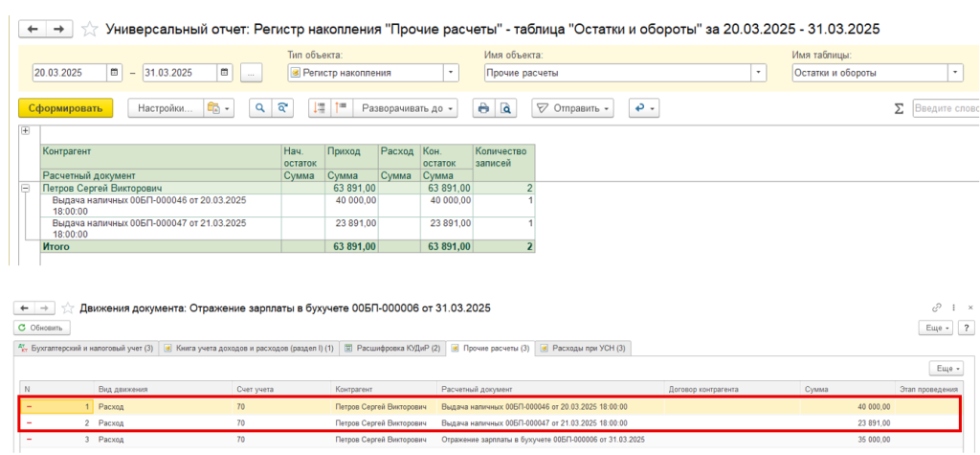Switch to Расходы при УСН (3) tab

[x=584, y=348]
